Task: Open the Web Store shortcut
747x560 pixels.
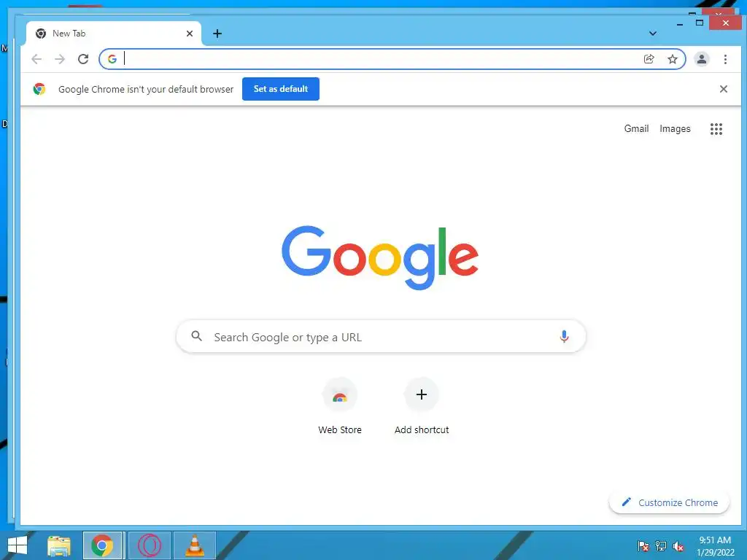Action: click(340, 405)
